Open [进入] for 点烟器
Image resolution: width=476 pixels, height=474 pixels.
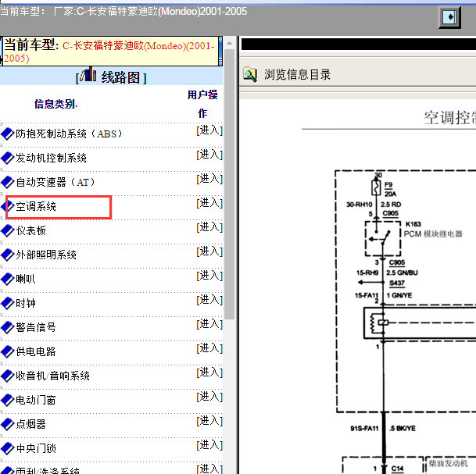click(x=209, y=421)
